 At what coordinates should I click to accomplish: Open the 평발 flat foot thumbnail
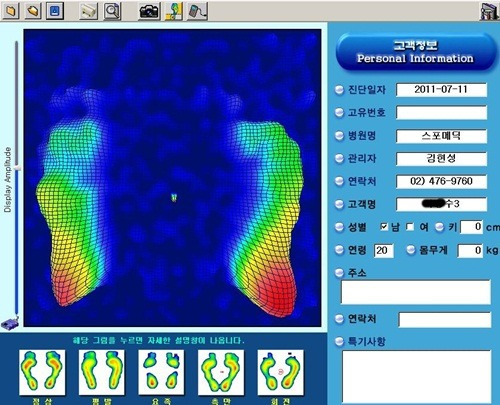pos(102,372)
